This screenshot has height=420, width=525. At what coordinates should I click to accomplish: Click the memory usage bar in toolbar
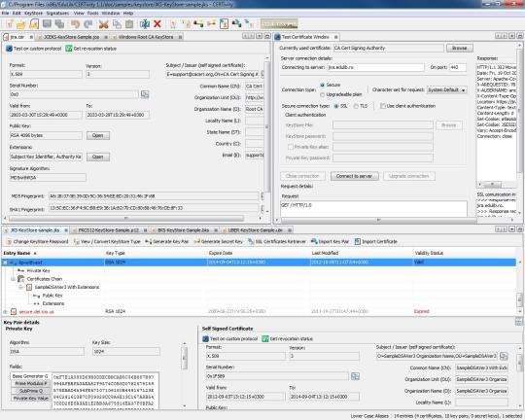coord(279,23)
